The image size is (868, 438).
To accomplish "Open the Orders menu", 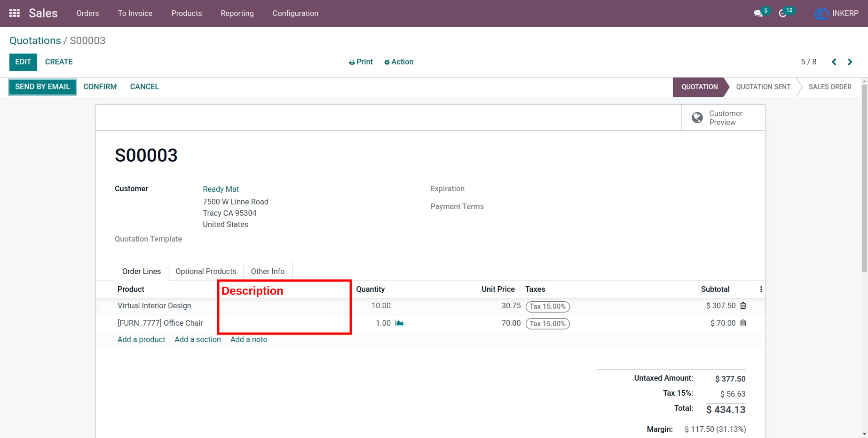I will (x=87, y=14).
